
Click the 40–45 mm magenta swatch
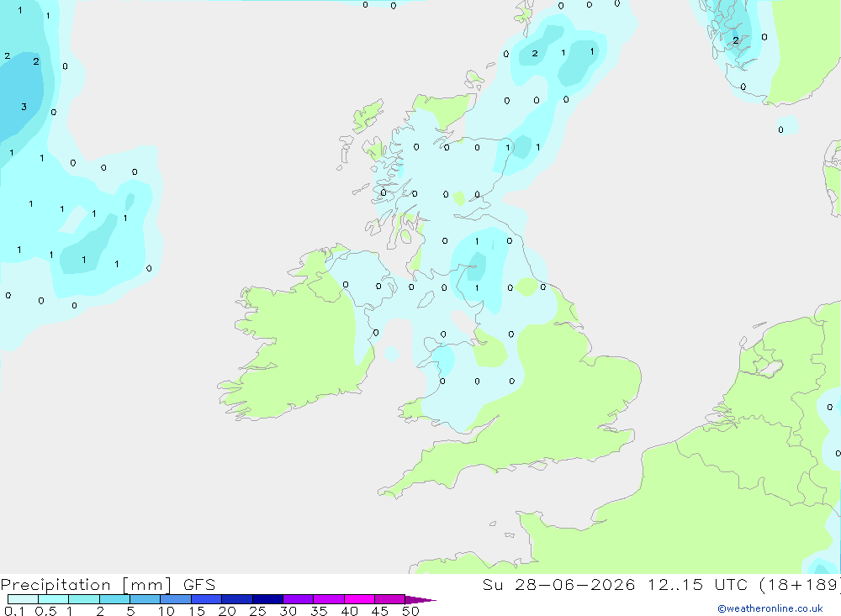pyautogui.click(x=359, y=599)
